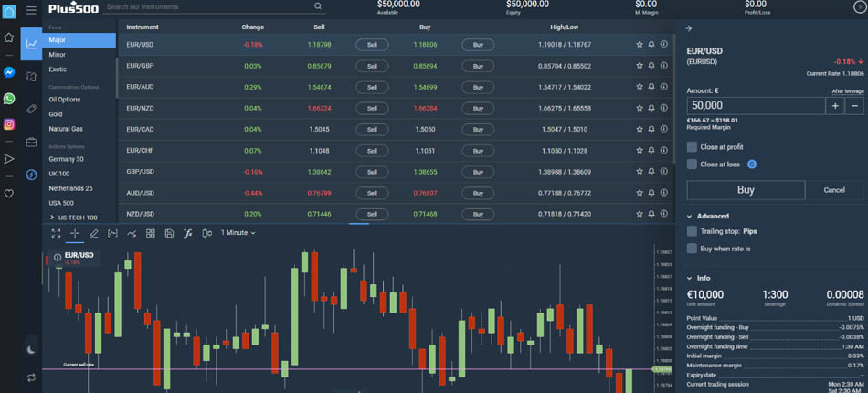The height and width of the screenshot is (393, 868).
Task: Open the fx indicators icon
Action: (187, 234)
